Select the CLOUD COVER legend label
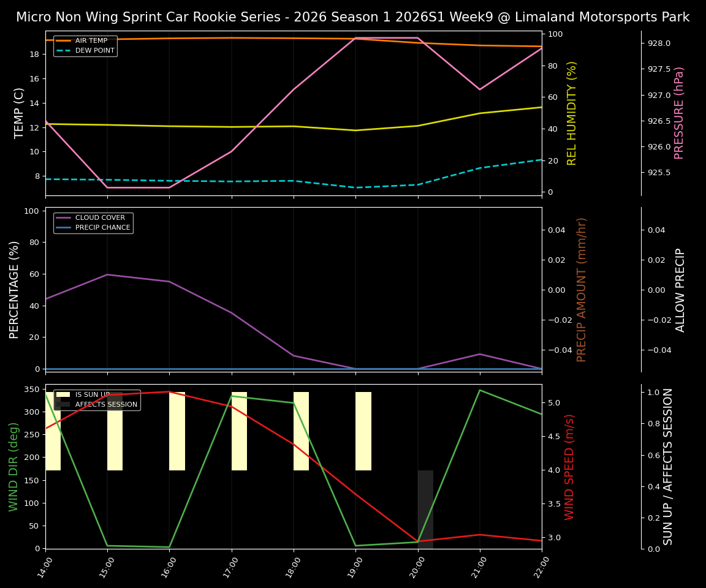This screenshot has height=588, width=706. (100, 217)
